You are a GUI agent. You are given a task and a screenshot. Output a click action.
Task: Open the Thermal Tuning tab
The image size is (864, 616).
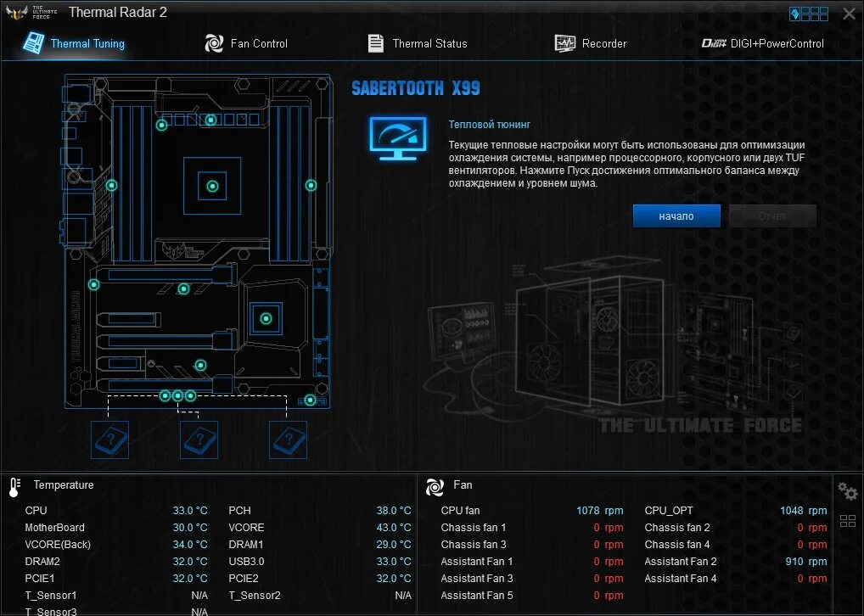(74, 43)
